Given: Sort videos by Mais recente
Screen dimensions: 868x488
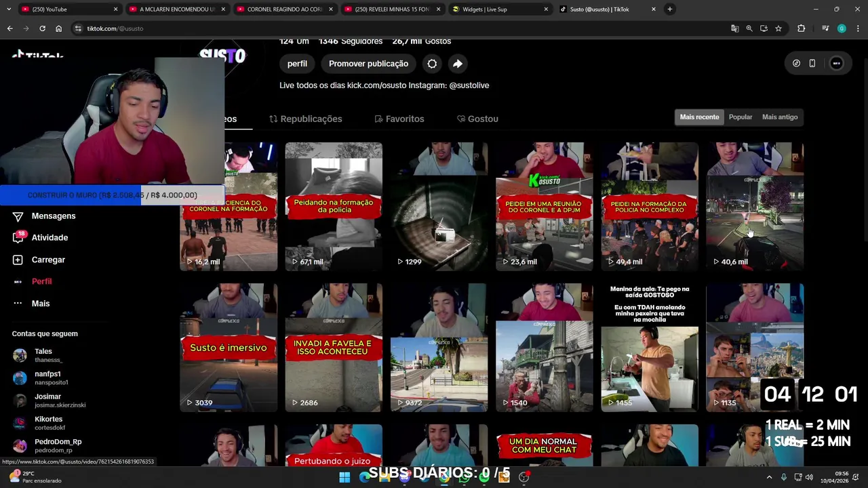Looking at the screenshot, I should pyautogui.click(x=699, y=117).
